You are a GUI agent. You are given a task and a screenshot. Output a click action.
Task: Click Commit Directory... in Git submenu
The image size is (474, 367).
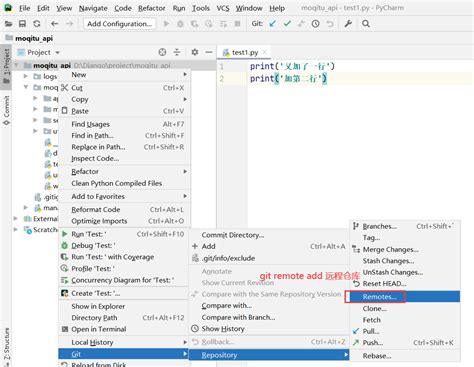tap(269, 235)
